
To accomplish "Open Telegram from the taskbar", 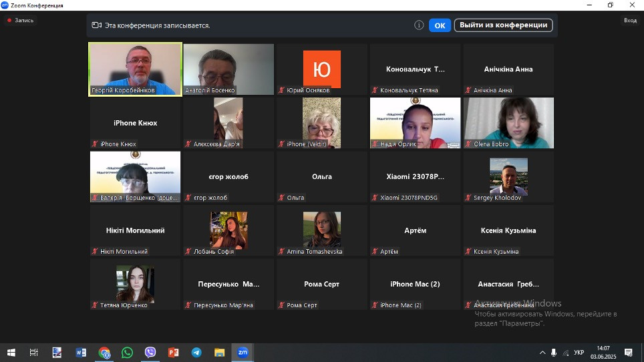I will [x=196, y=352].
